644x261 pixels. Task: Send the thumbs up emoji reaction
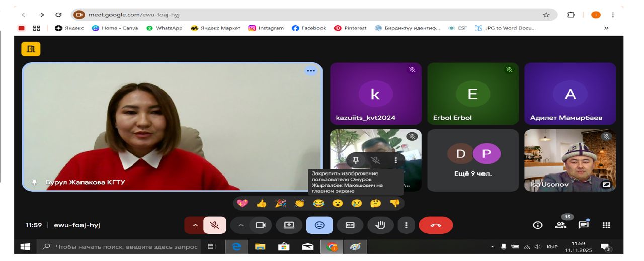coord(262,203)
